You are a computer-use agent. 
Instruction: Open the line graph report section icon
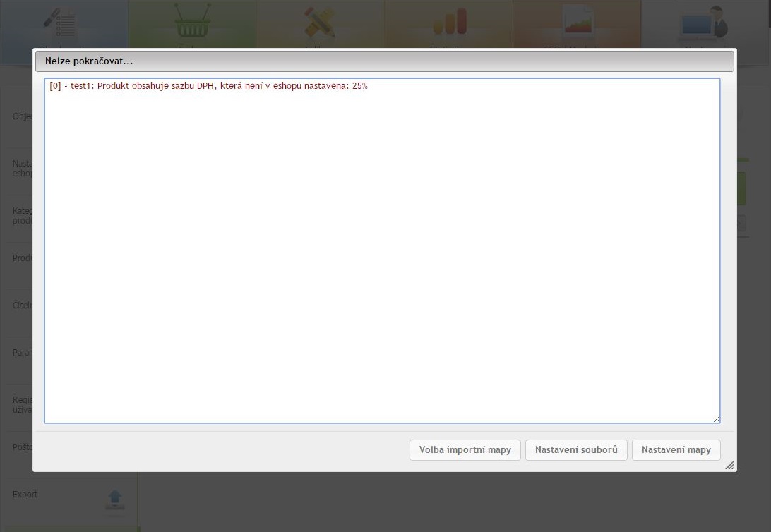[578, 20]
